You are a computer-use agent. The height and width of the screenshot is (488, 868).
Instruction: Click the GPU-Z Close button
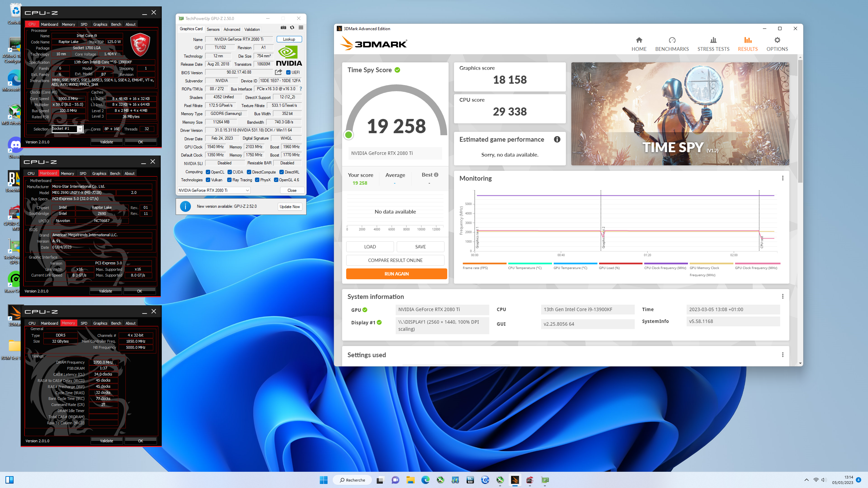(x=292, y=190)
